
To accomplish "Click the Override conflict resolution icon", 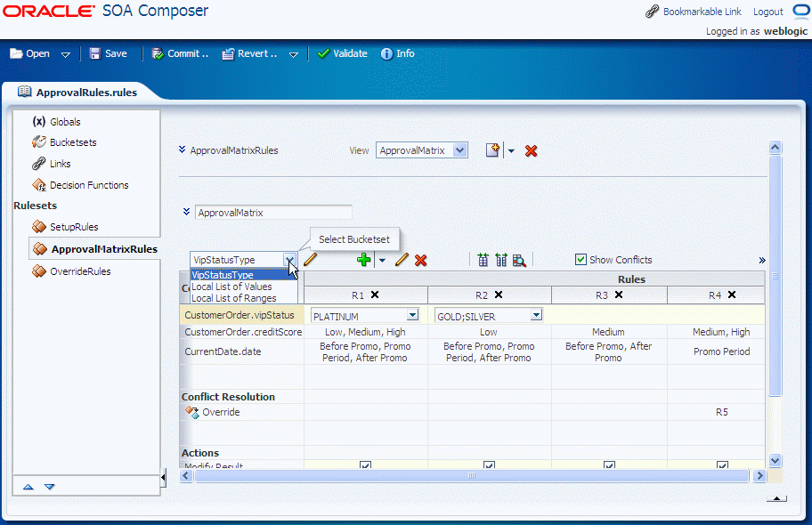I will pos(192,412).
